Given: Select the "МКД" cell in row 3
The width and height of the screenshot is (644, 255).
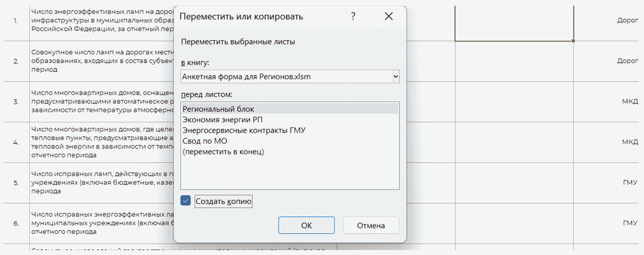Looking at the screenshot, I should point(630,101).
